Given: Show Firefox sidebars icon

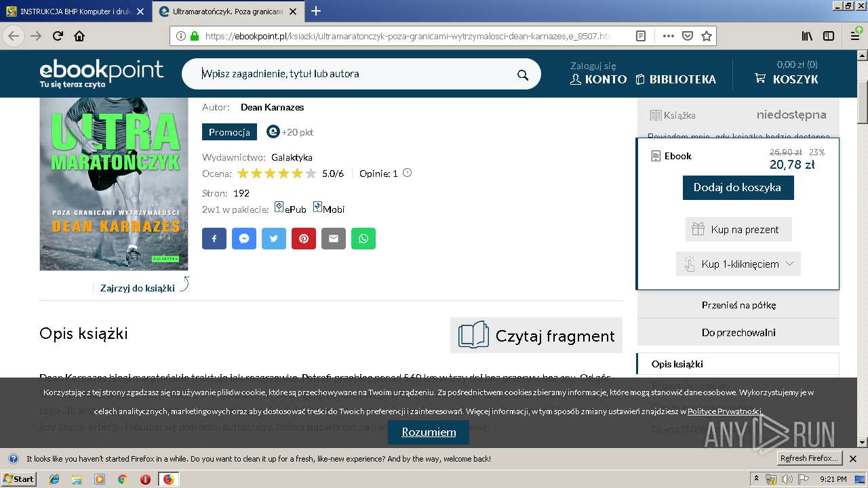Looking at the screenshot, I should pos(829,37).
